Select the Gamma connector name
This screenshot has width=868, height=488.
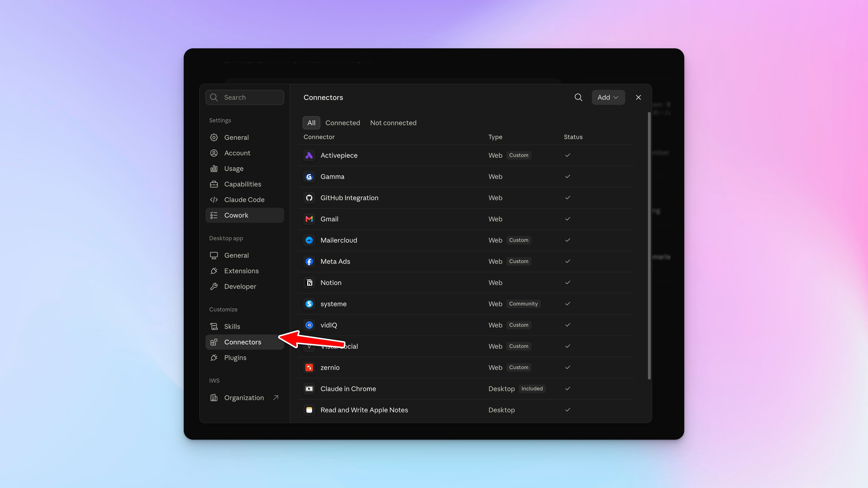(332, 177)
